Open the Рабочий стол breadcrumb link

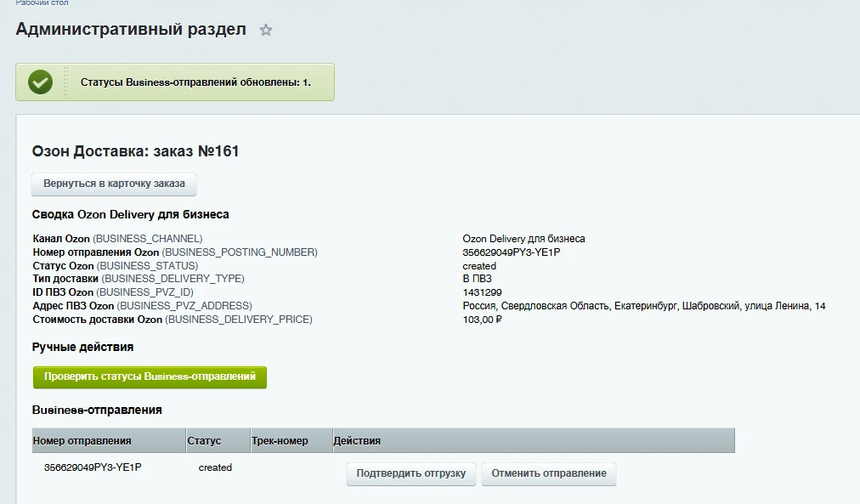(42, 3)
